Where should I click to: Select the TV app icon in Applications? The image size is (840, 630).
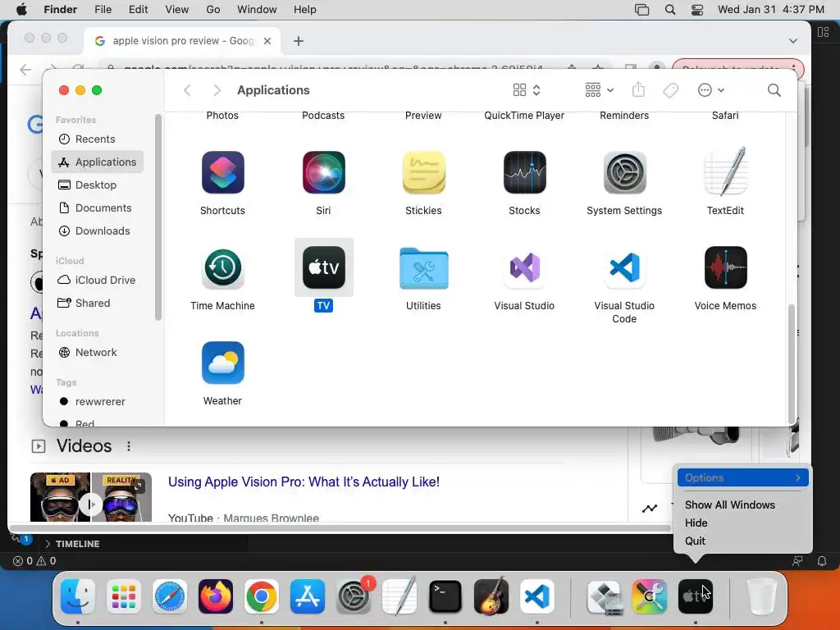coord(323,268)
